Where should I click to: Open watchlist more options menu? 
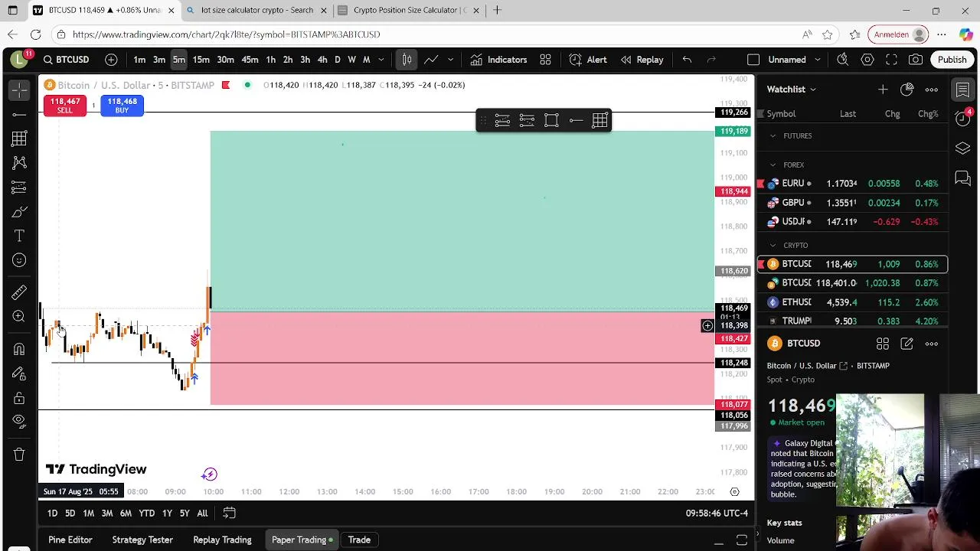tap(932, 90)
